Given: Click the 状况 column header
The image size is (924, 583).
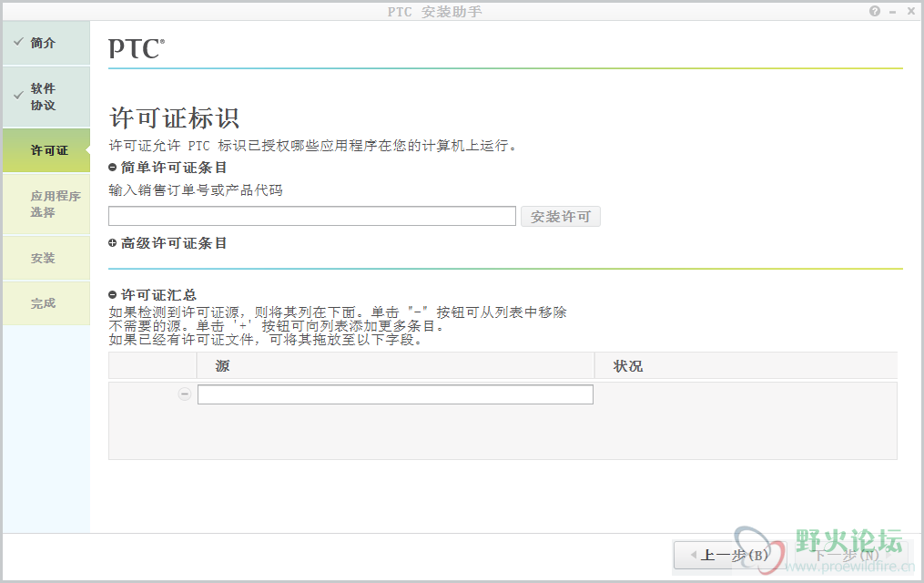Looking at the screenshot, I should (746, 365).
